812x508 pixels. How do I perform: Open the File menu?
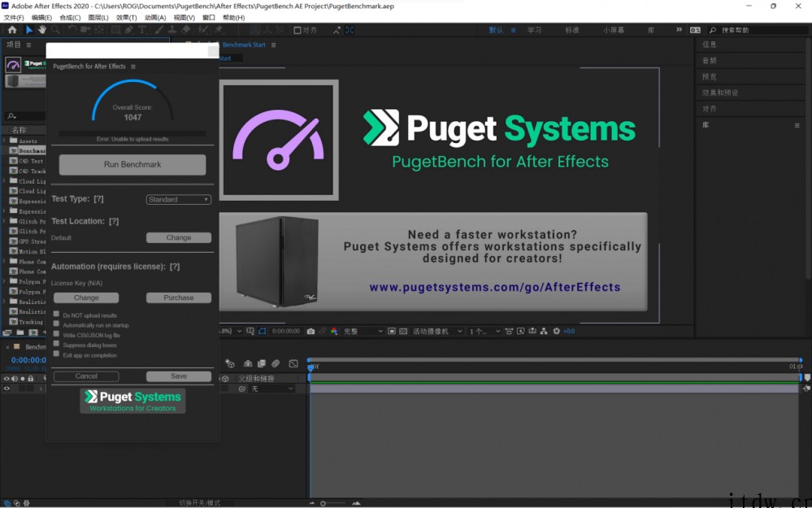[14, 18]
